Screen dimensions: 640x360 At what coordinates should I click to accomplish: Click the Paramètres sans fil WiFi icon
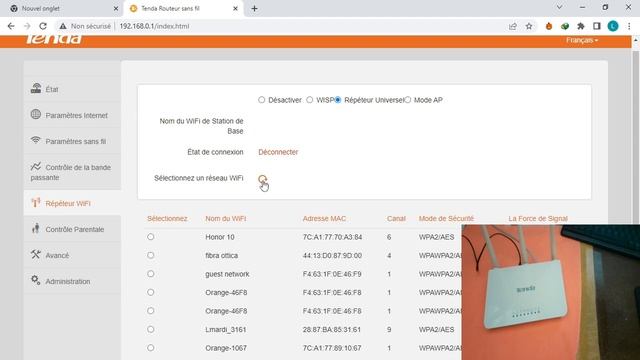tap(36, 140)
